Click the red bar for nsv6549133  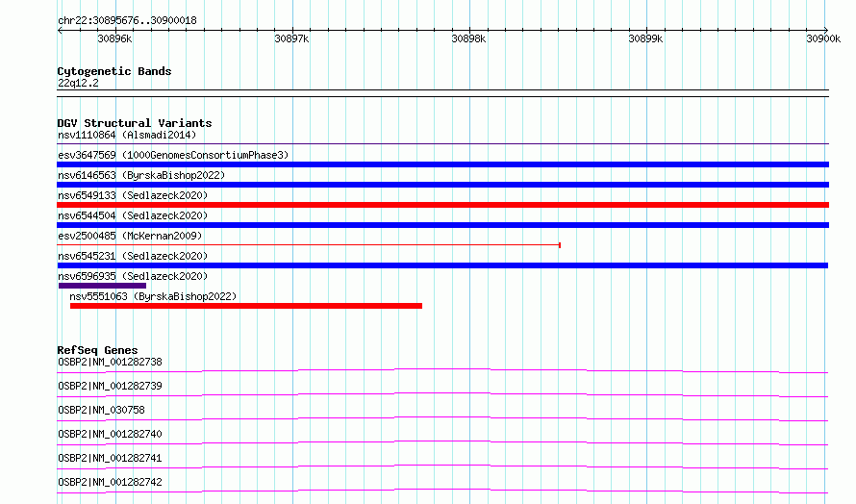click(442, 205)
